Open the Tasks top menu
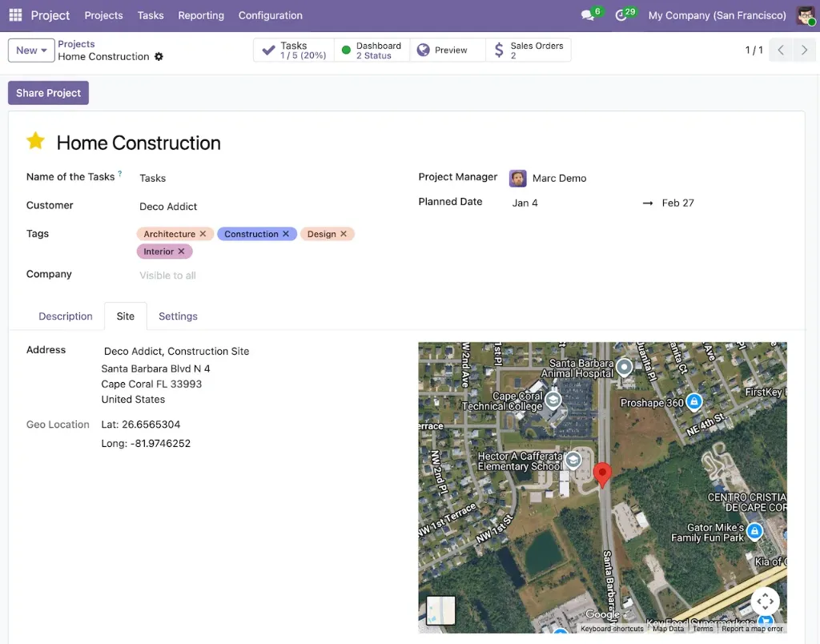Image resolution: width=820 pixels, height=644 pixels. point(151,16)
